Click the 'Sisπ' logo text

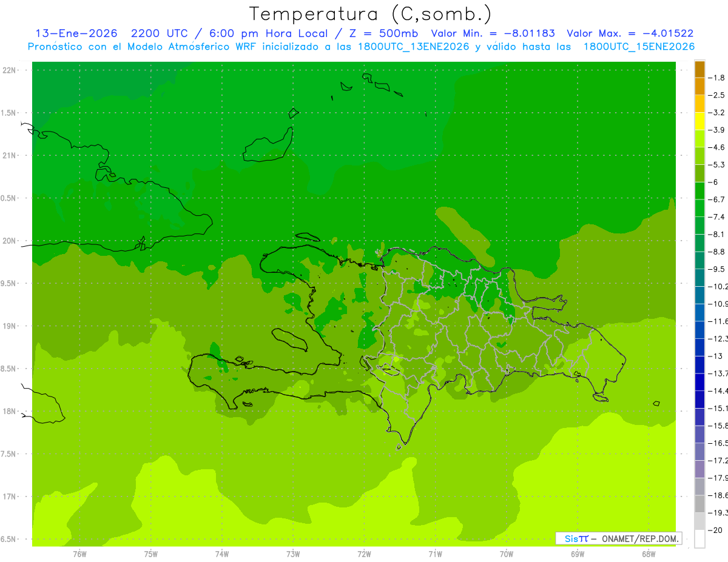click(576, 538)
